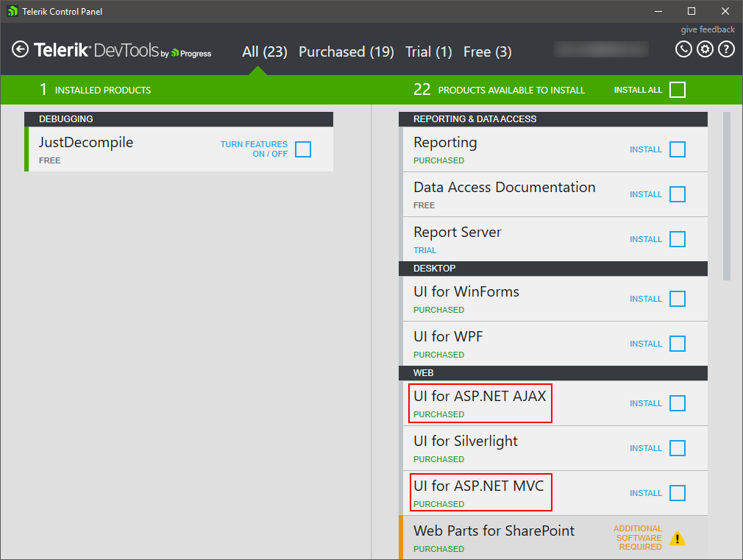Click the DEBUGGING category header
Image resolution: width=743 pixels, height=560 pixels.
179,119
